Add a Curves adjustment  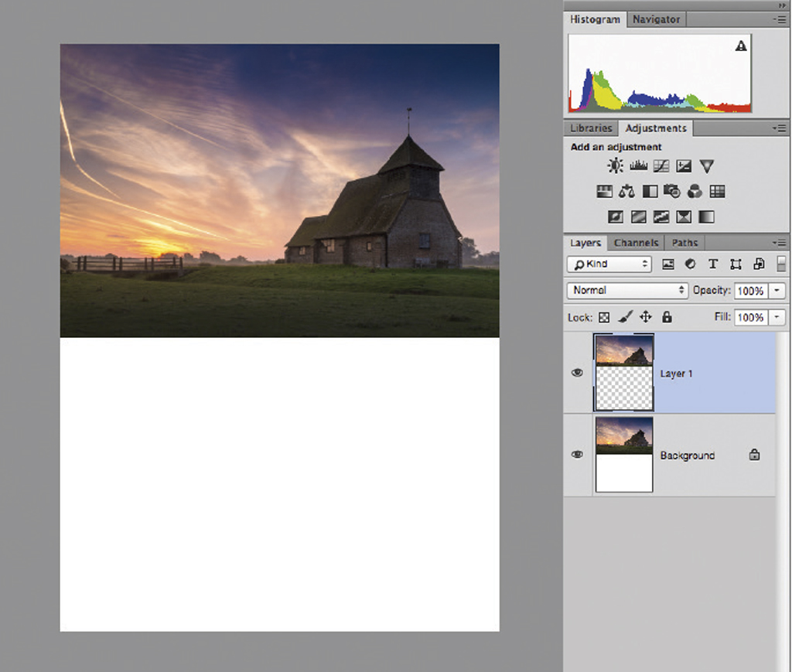pyautogui.click(x=661, y=165)
